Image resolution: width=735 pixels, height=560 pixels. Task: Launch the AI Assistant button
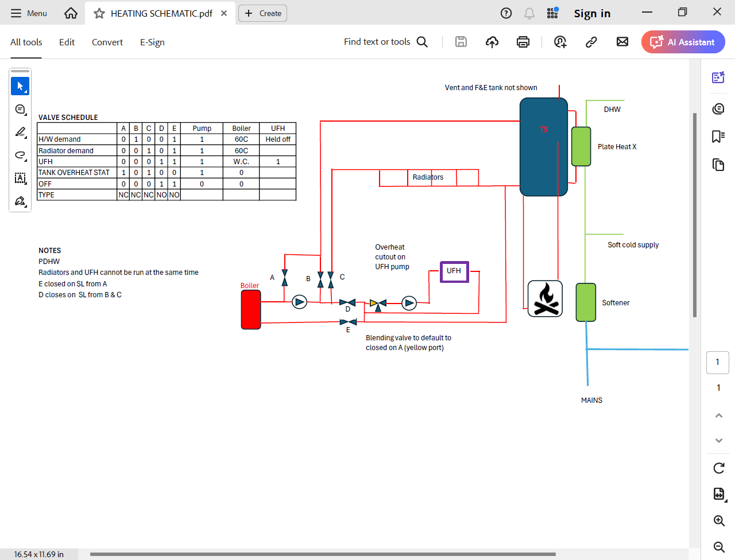(683, 42)
